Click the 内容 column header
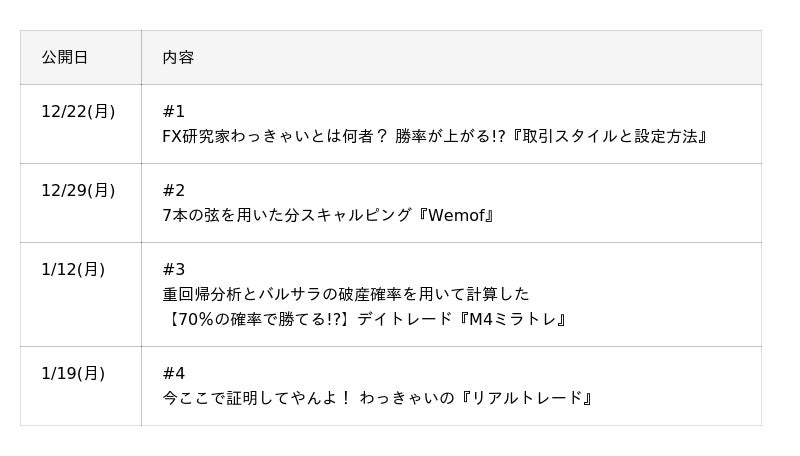The height and width of the screenshot is (456, 800). click(178, 58)
